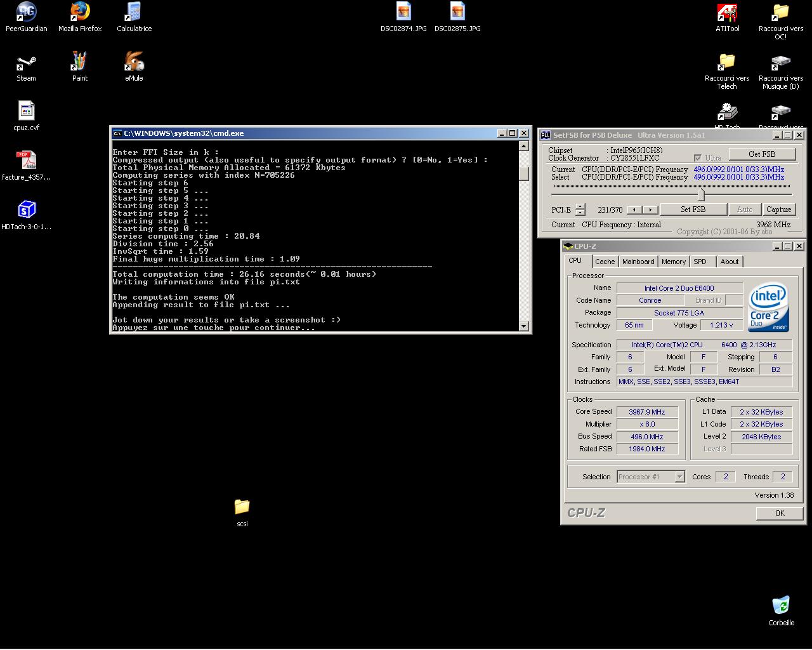Click Current frequency 496.0 value in SetFSB
812x650 pixels.
click(x=738, y=169)
